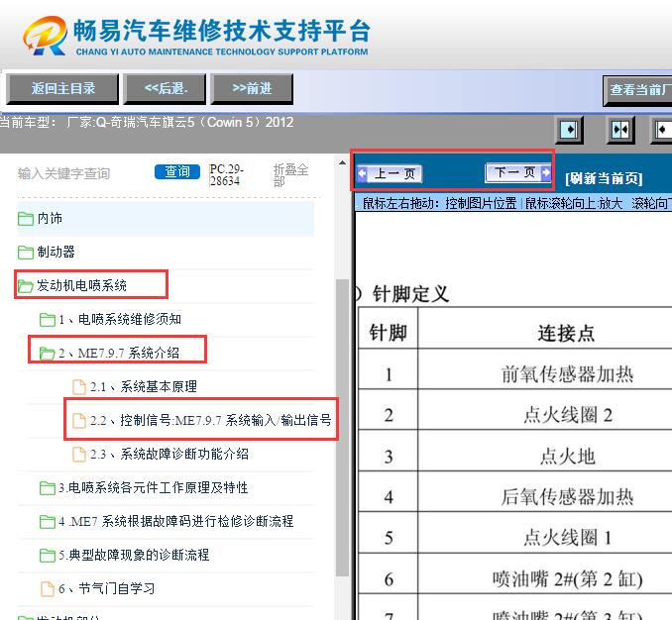Click the scroll-up arrow of tree panel

tap(342, 163)
